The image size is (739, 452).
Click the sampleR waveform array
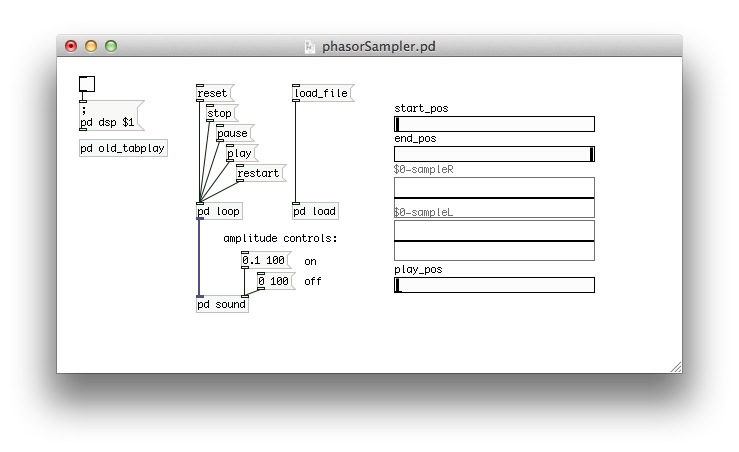pos(494,197)
